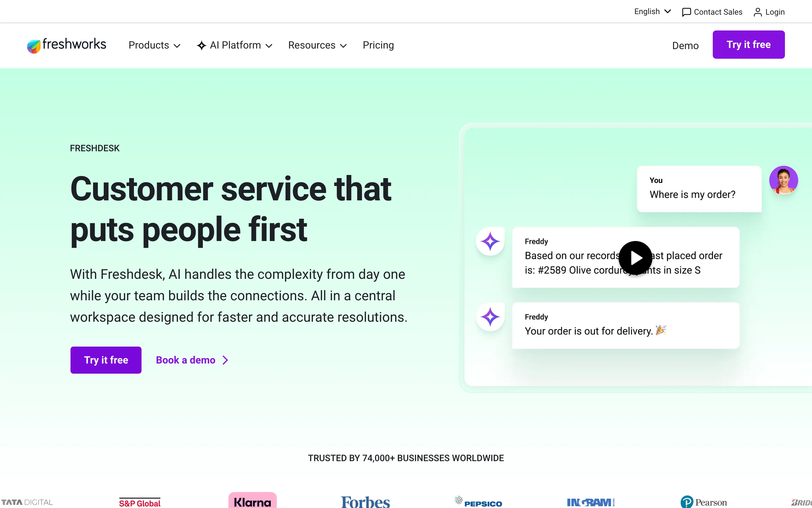Expand the AI Platform menu
The image size is (812, 508).
[235, 45]
